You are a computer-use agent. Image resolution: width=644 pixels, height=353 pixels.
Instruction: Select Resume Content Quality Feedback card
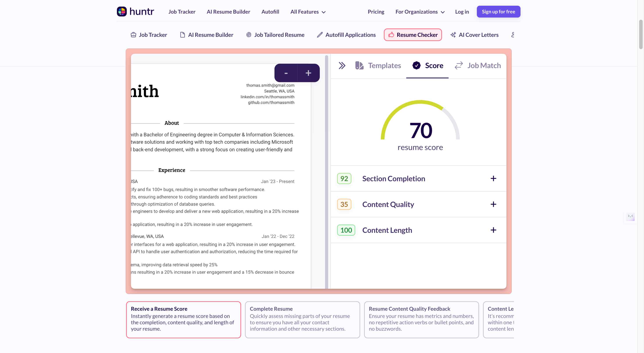click(x=421, y=319)
